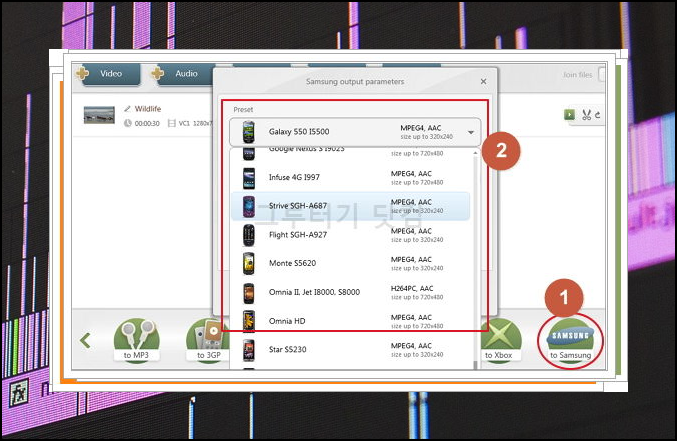Select the Omnia HD preset
This screenshot has height=441, width=677.
(x=350, y=321)
